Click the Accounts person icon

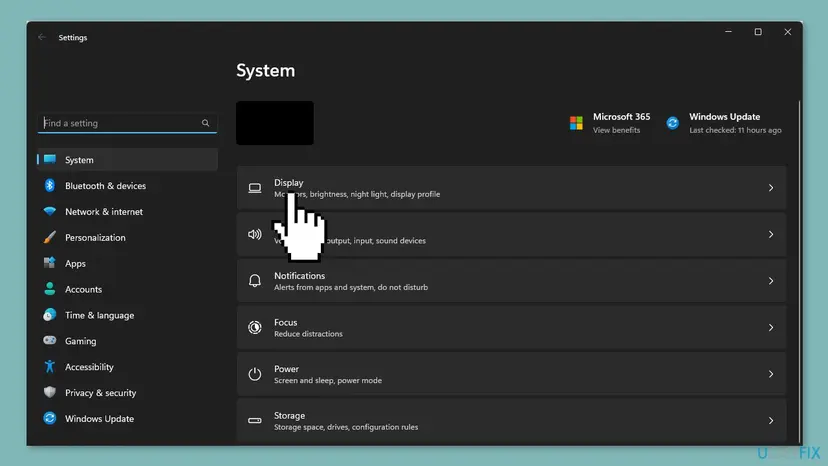point(50,288)
